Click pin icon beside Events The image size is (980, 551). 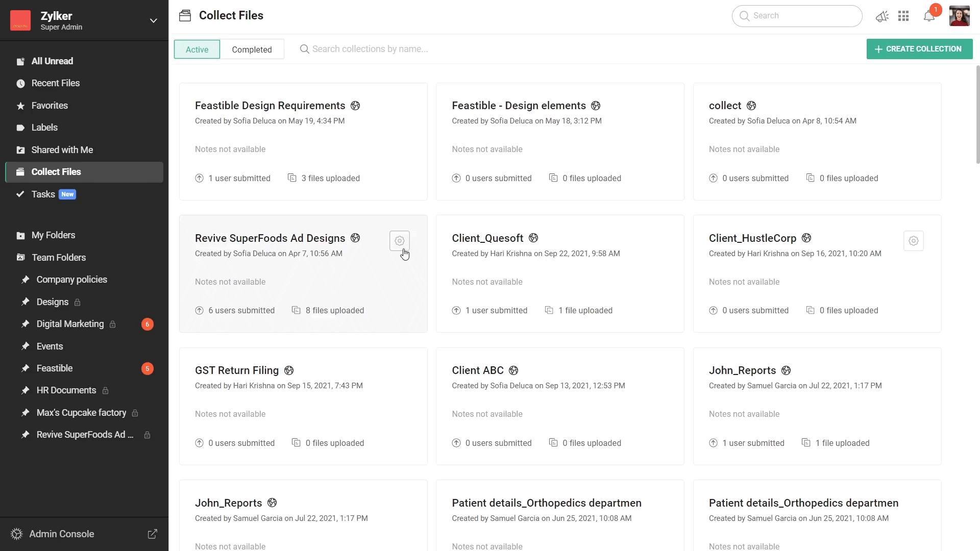click(x=25, y=346)
